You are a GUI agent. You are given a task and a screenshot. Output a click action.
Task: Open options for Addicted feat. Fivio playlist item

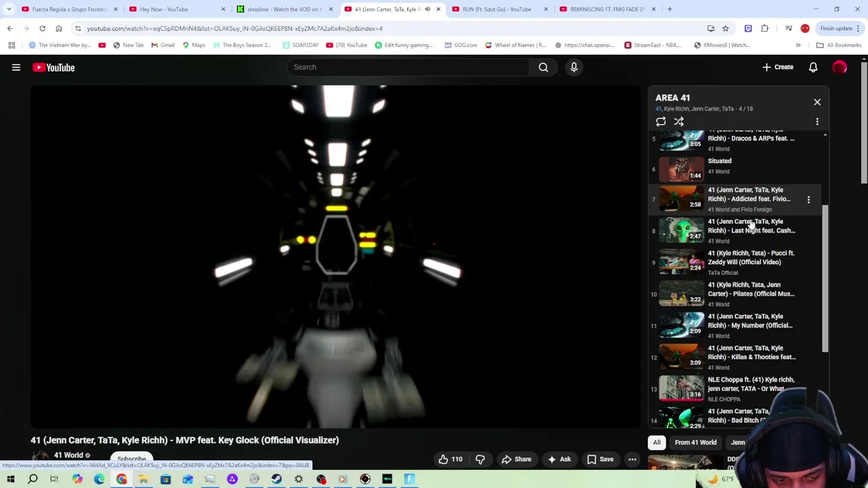(808, 200)
